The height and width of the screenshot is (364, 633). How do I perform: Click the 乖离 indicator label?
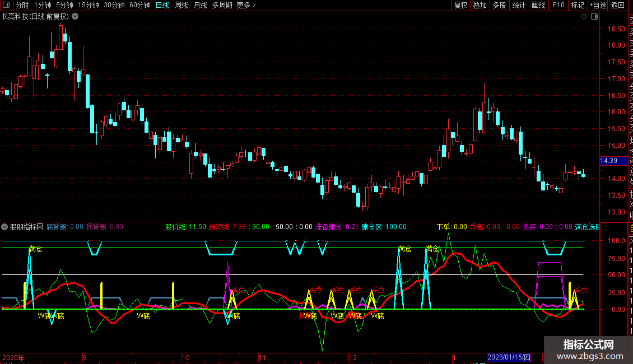point(476,227)
